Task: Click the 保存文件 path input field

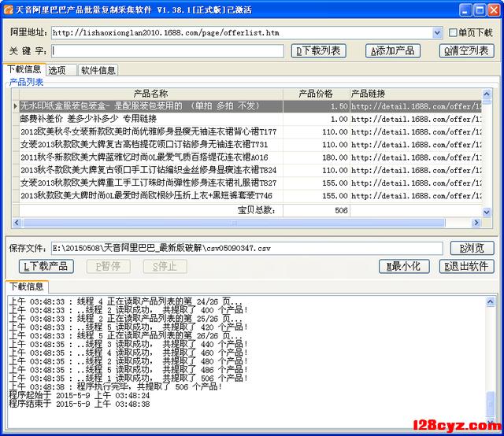Action: point(246,249)
